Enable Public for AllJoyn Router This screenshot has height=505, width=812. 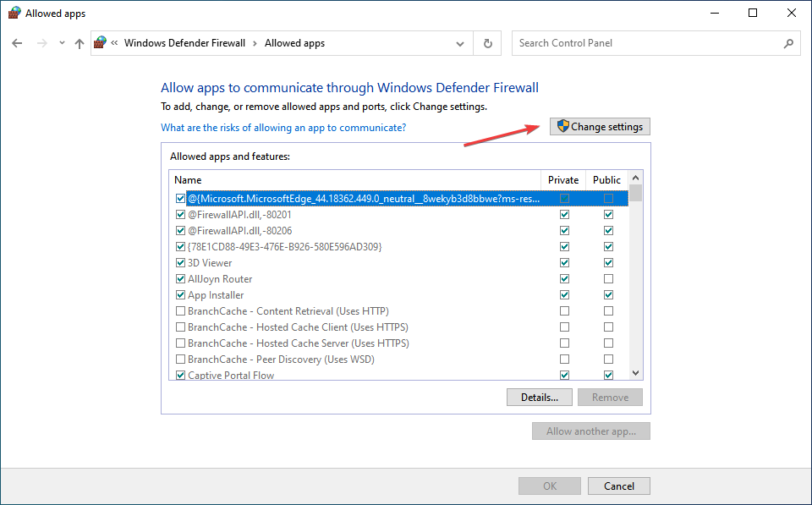click(x=608, y=278)
